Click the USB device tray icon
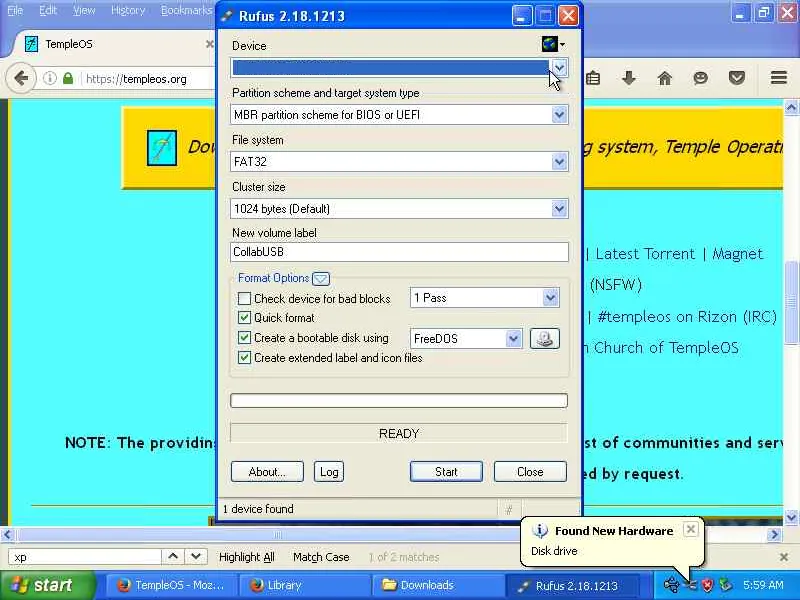Image resolution: width=800 pixels, height=600 pixels. 671,585
